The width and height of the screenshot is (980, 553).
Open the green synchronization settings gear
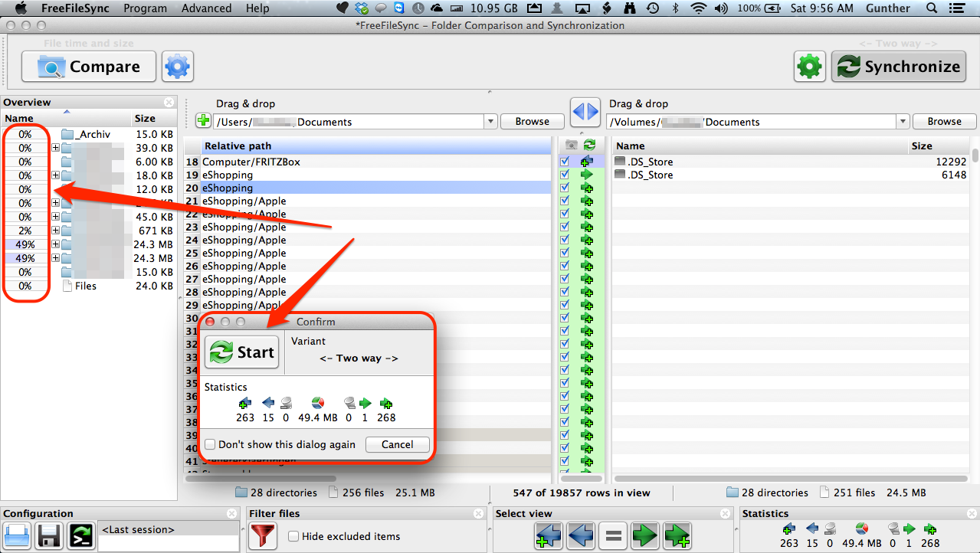(809, 67)
